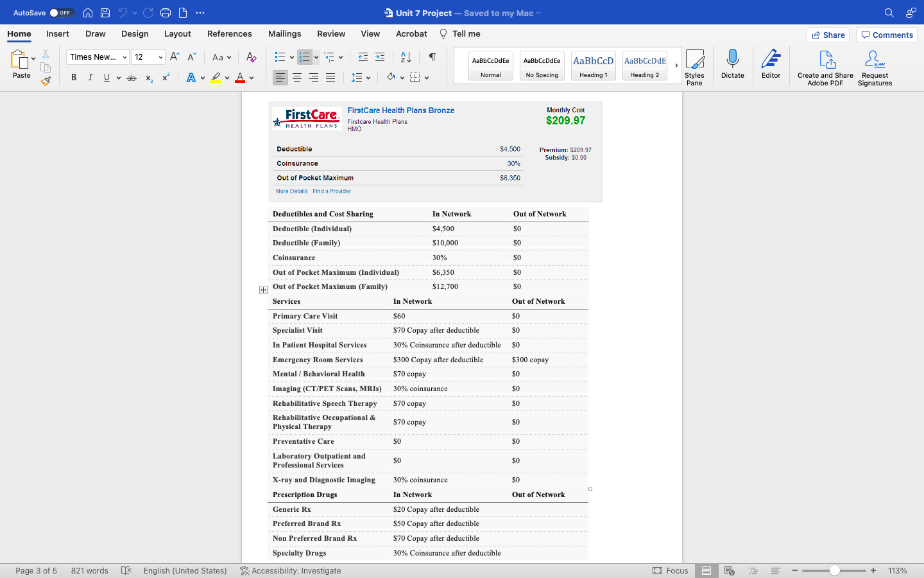Screen dimensions: 924x578
Task: Open the Editor tool
Action: (771, 64)
